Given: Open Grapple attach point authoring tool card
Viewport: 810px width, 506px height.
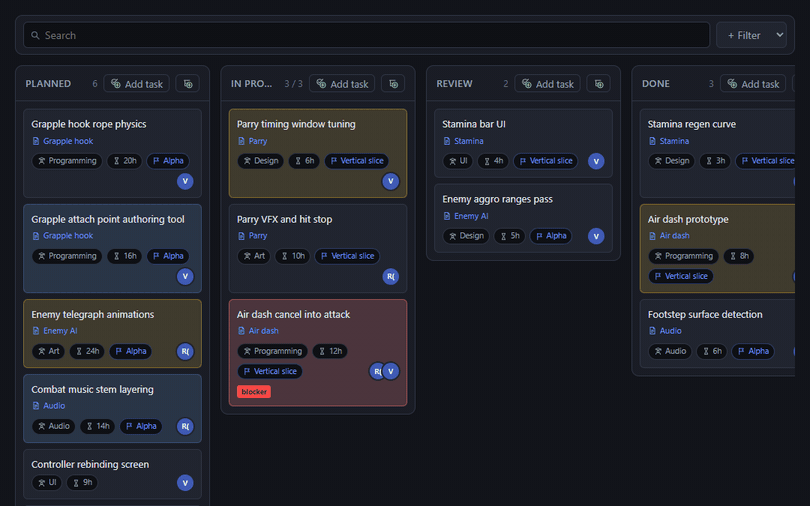Looking at the screenshot, I should click(112, 248).
